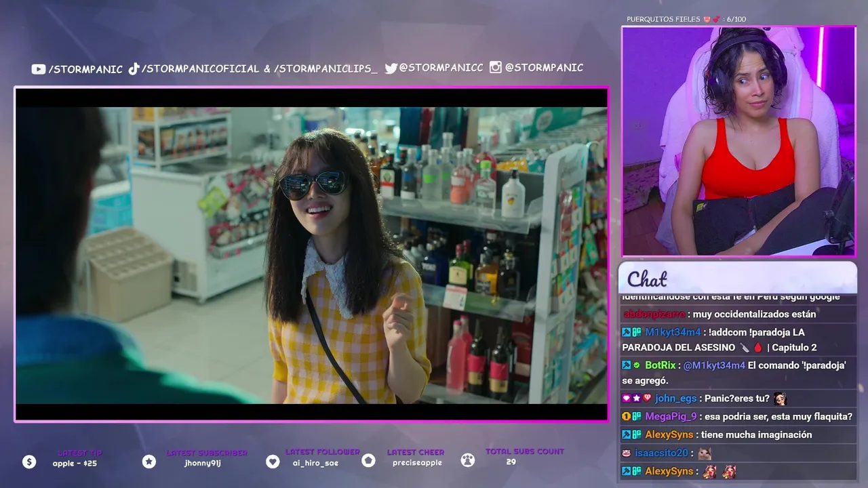Click the green verified check beside BotRix
Screen dimensions: 868x488
pyautogui.click(x=637, y=365)
